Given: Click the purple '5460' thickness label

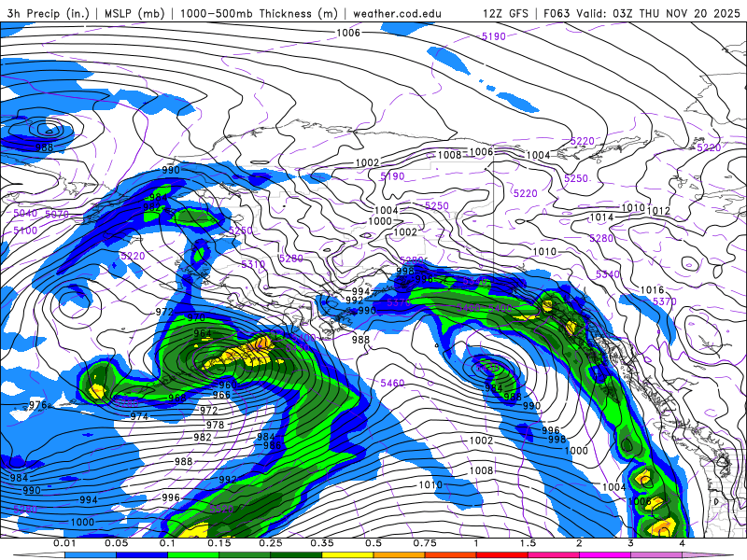Looking at the screenshot, I should coord(392,383).
